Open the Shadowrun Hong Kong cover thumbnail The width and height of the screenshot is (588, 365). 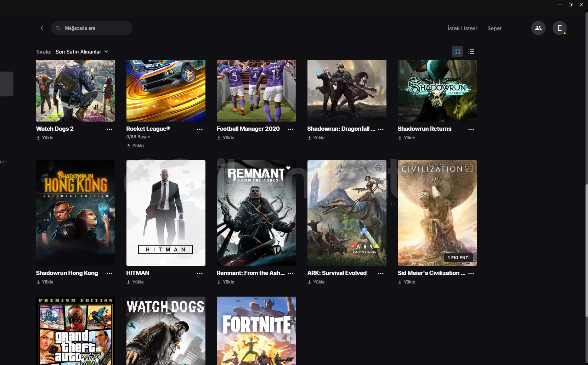click(75, 213)
